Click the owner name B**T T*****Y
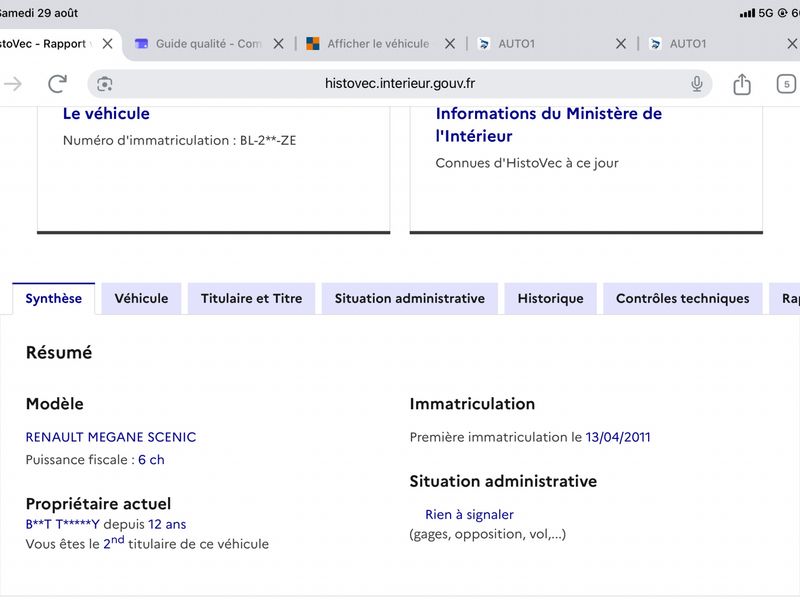Screen dimensions: 800x600 (62, 524)
